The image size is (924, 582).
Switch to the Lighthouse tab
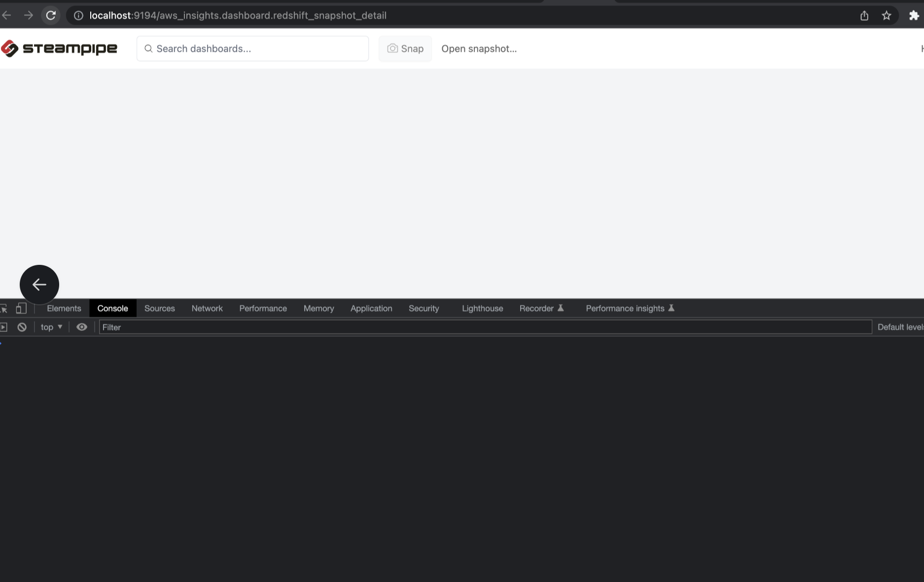click(x=482, y=308)
